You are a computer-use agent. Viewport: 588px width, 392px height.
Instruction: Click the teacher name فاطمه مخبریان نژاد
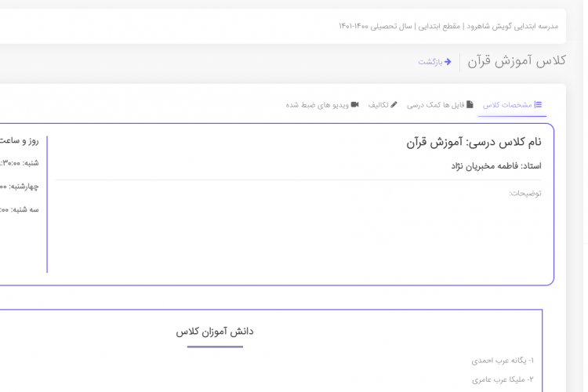(x=495, y=165)
